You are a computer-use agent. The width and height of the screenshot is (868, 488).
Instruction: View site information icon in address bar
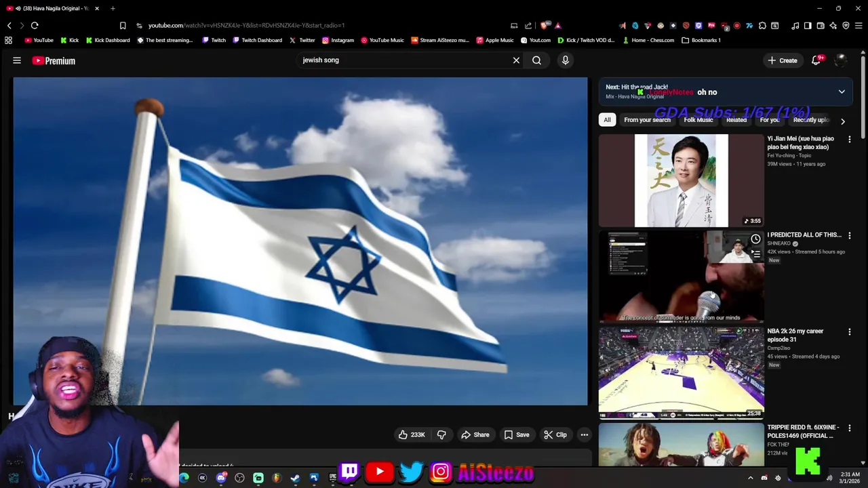(x=139, y=26)
